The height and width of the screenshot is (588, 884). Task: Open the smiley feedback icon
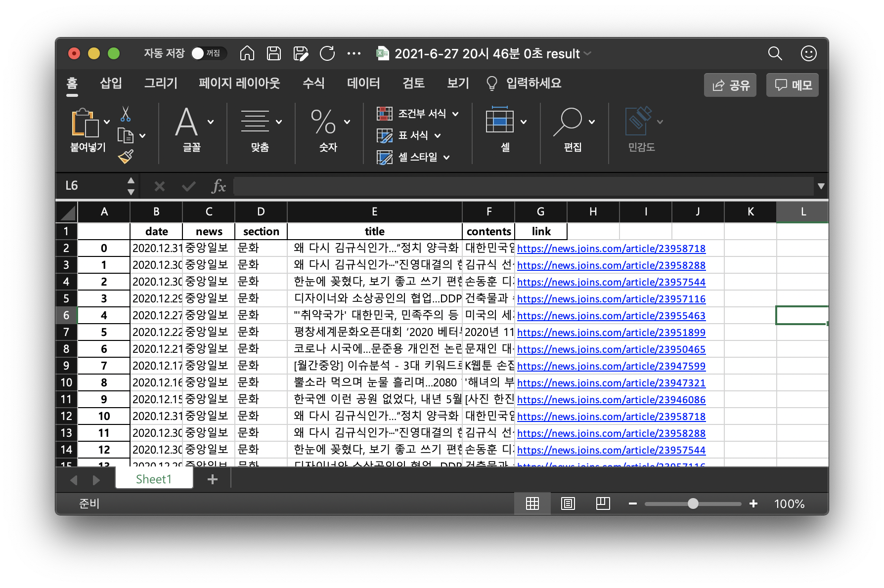click(x=808, y=53)
